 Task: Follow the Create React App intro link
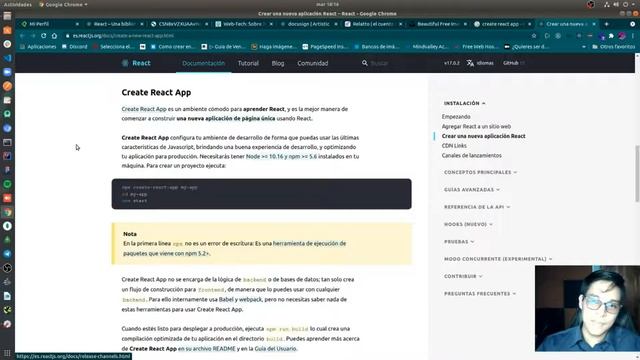click(x=144, y=109)
